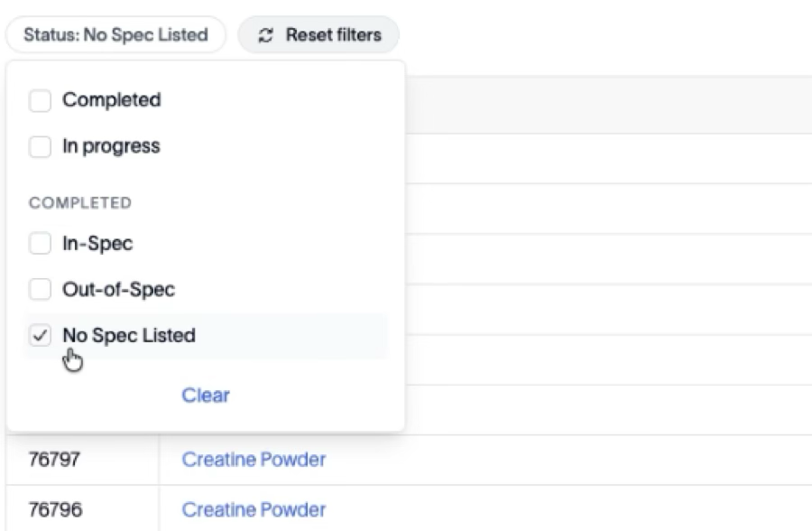Choose the In-Spec option text
This screenshot has width=812, height=531.
97,243
